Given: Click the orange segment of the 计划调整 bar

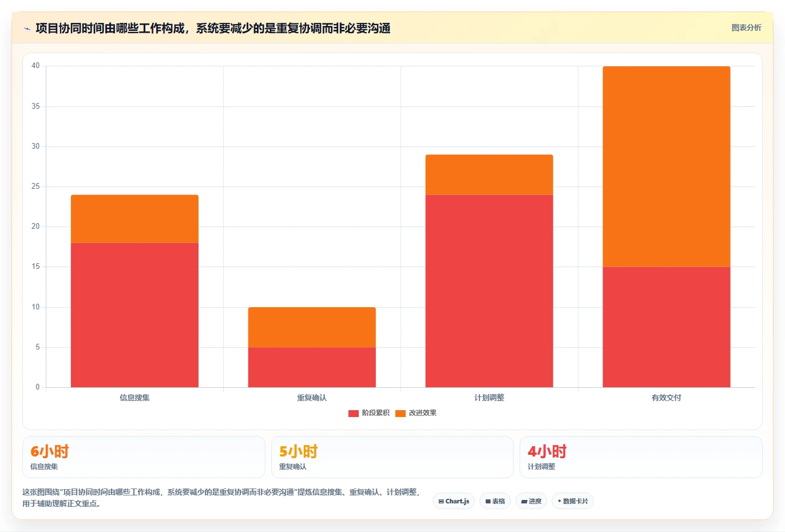Looking at the screenshot, I should [489, 175].
